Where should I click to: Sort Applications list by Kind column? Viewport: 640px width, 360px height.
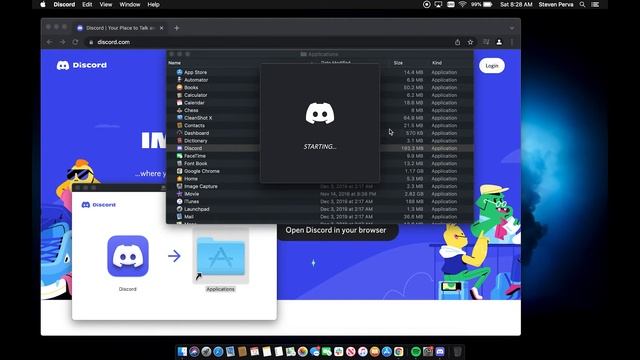click(437, 63)
